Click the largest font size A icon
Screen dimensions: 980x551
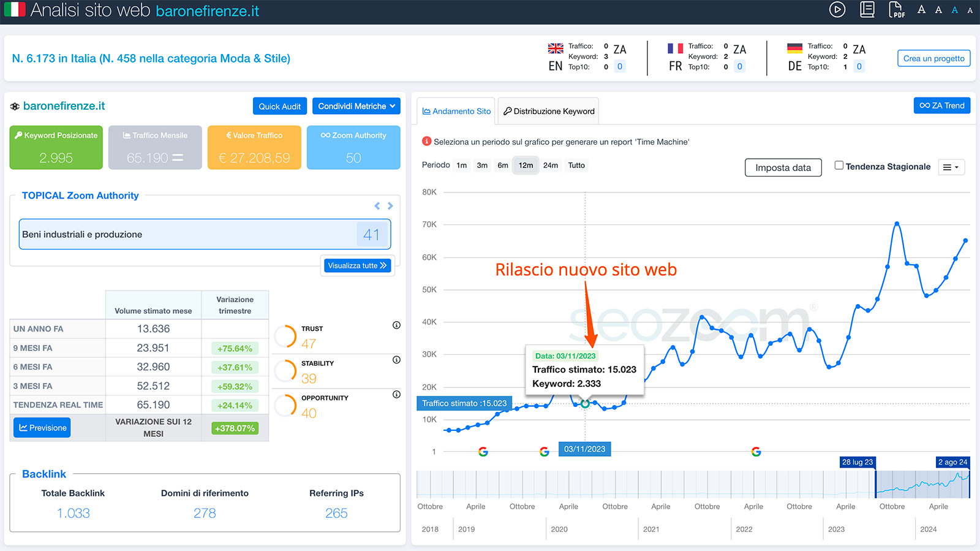[x=921, y=10]
